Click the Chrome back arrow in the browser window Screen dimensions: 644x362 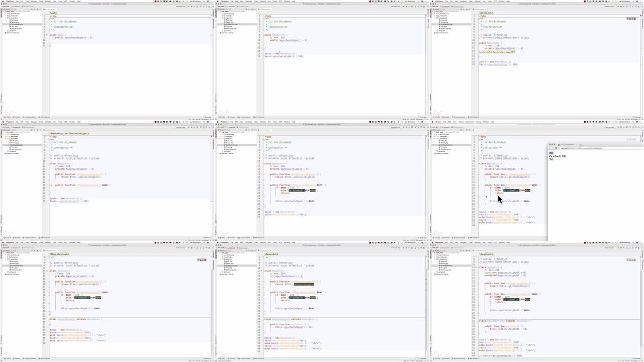(x=550, y=148)
